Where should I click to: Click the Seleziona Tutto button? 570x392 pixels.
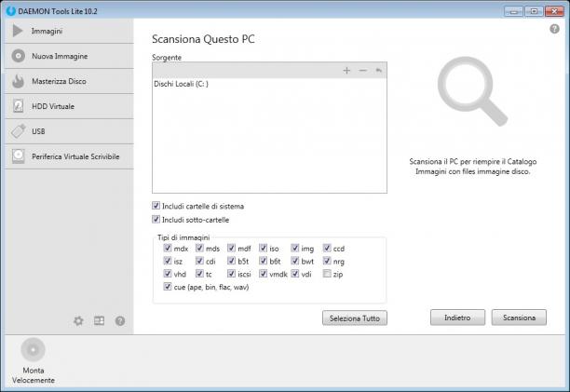click(355, 318)
